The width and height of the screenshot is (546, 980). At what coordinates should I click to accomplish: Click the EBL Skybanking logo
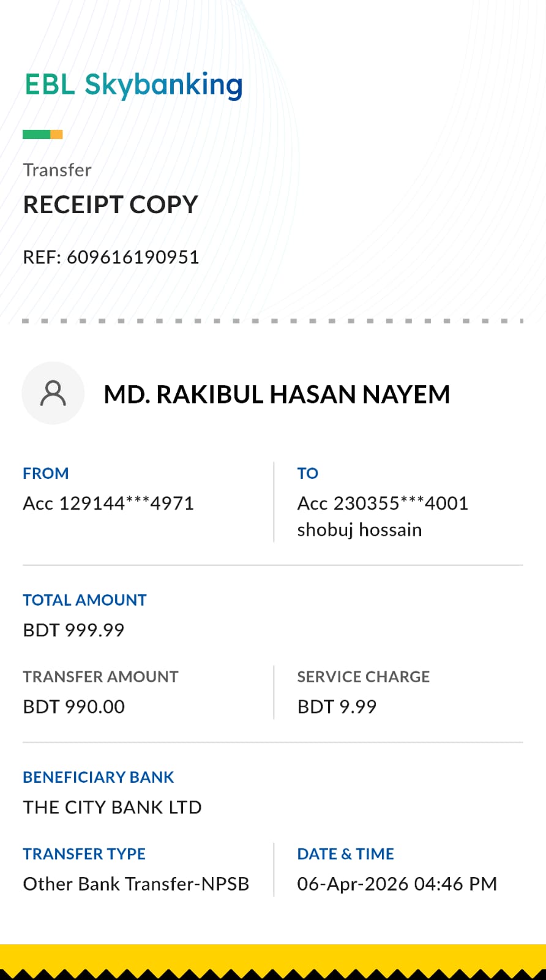[x=133, y=85]
